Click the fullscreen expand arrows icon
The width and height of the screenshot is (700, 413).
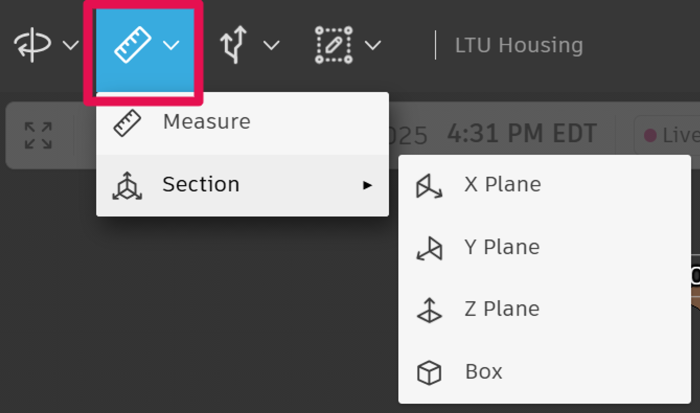38,134
